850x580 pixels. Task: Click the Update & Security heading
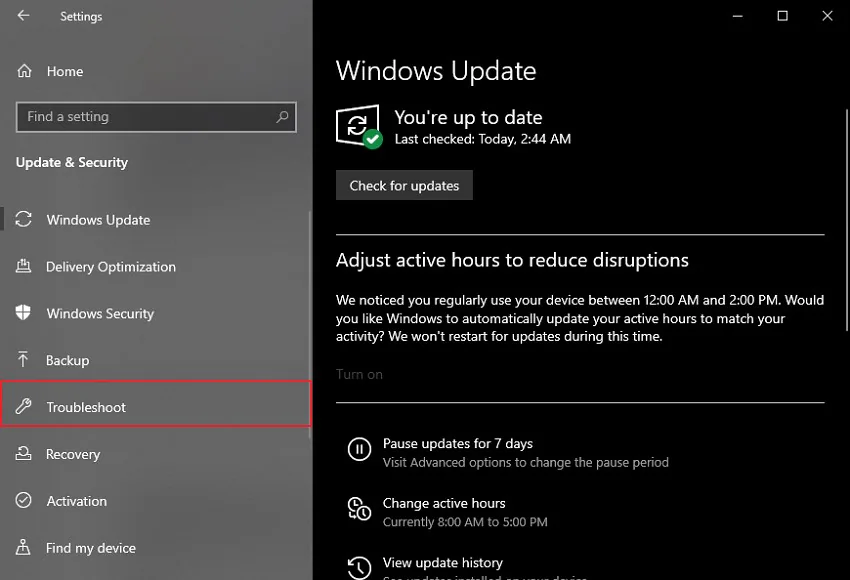pos(72,162)
